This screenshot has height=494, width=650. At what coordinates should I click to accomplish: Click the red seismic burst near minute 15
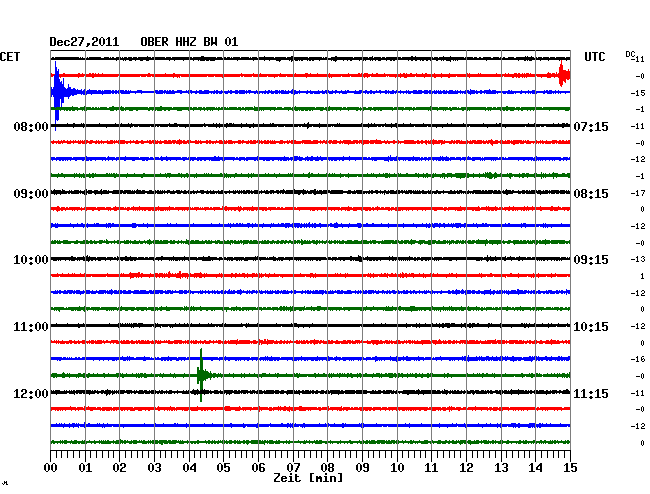pyautogui.click(x=563, y=75)
